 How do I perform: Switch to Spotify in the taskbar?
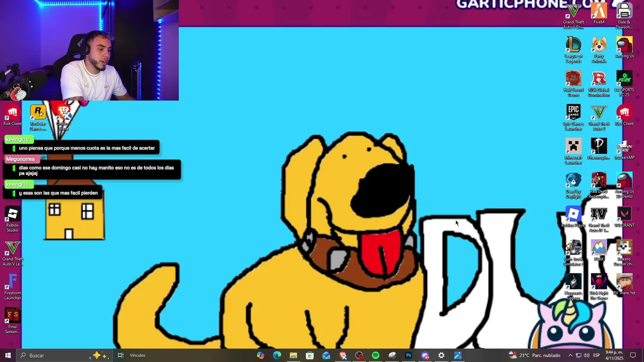[375, 355]
